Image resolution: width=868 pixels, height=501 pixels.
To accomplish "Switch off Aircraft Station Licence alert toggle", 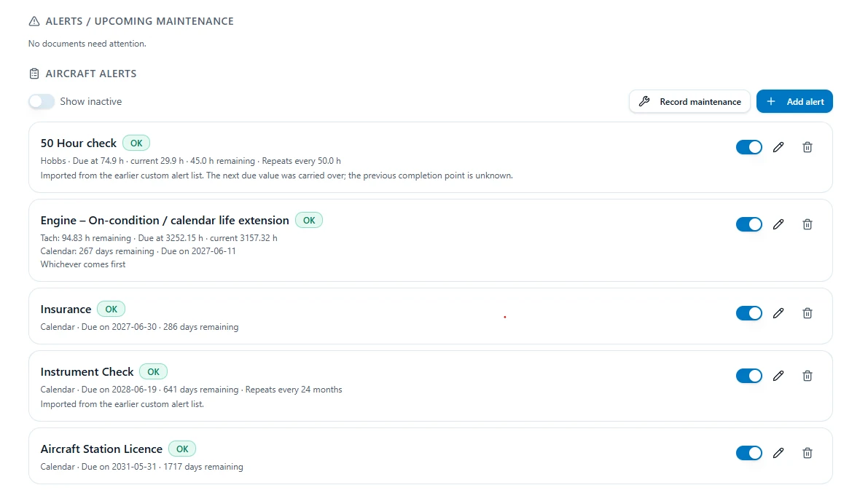I will tap(749, 453).
